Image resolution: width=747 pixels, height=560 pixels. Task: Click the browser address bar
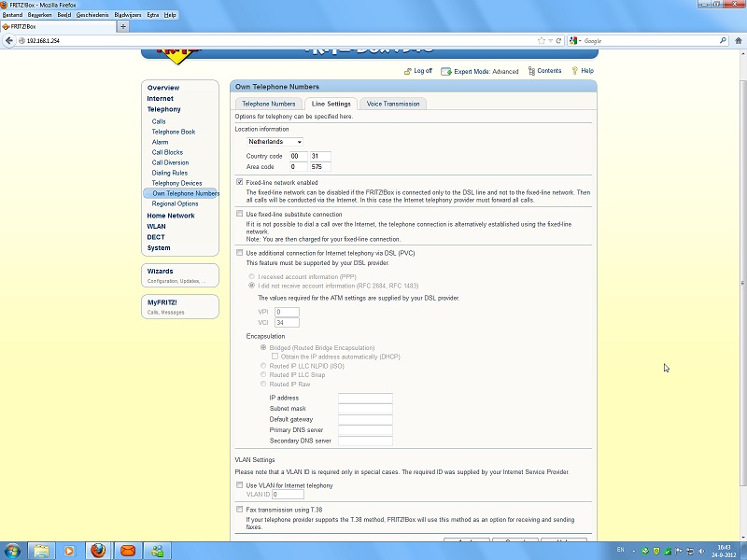(281, 40)
